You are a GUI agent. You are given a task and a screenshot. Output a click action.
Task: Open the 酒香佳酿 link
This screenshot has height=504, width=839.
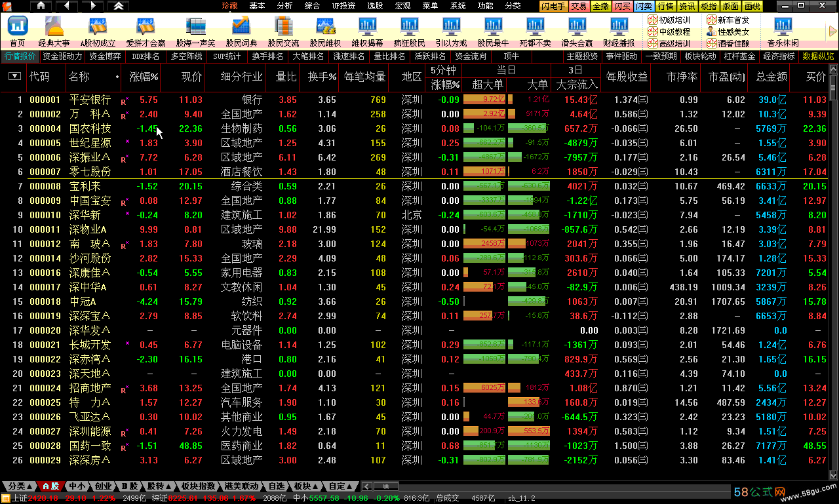[728, 43]
